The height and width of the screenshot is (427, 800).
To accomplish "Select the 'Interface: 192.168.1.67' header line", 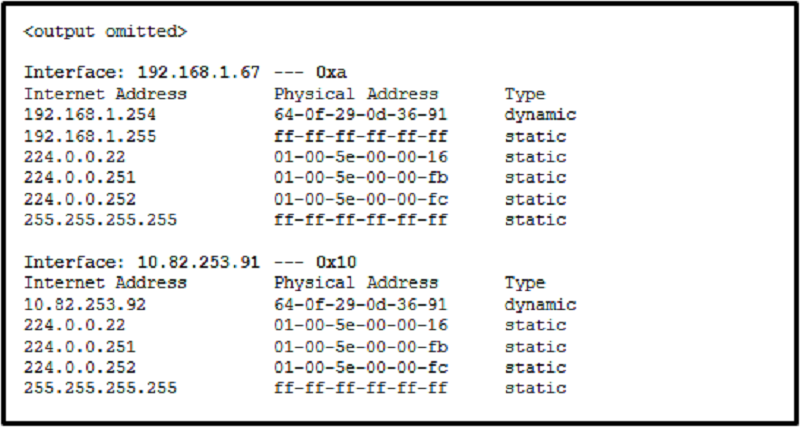I will pos(186,72).
